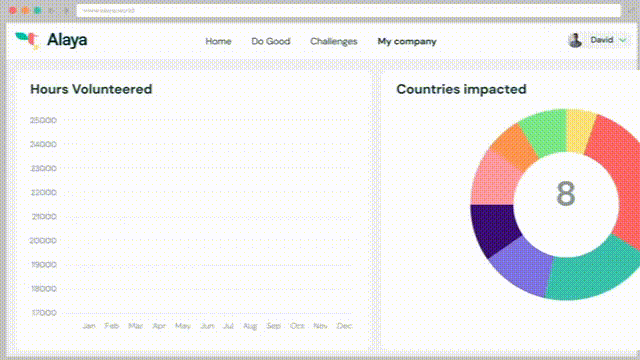Click the 24000 axis label
The height and width of the screenshot is (360, 640).
tap(43, 144)
